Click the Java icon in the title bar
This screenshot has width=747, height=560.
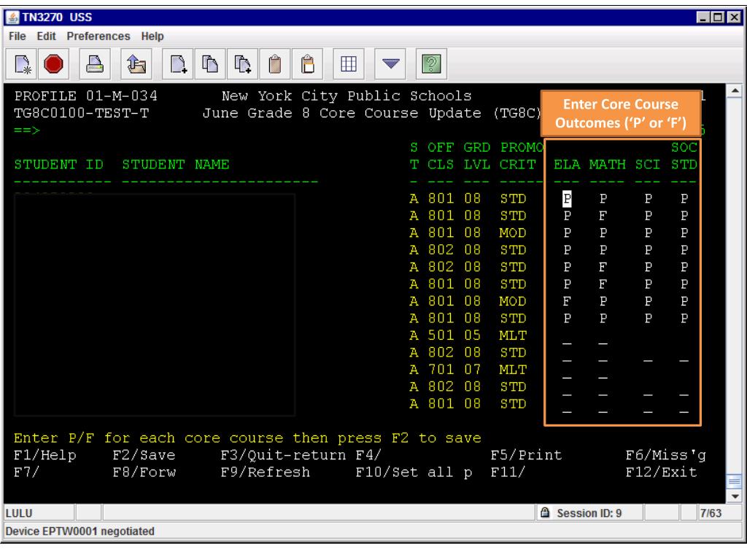[12, 17]
